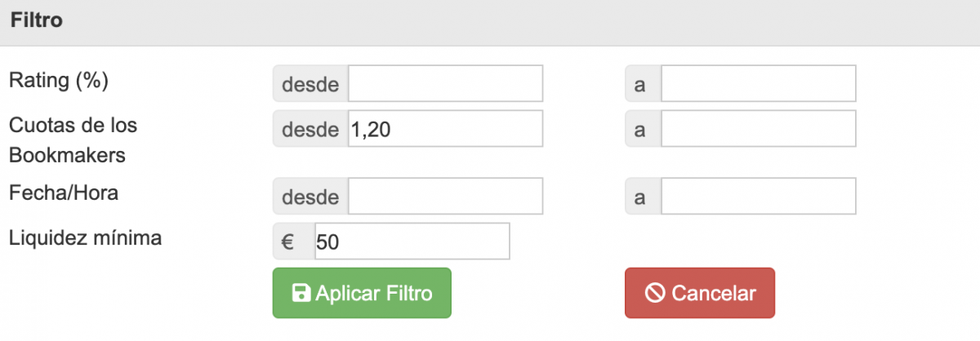The image size is (980, 341).
Task: Focus the Rating (%) desde input field
Action: coord(445,84)
